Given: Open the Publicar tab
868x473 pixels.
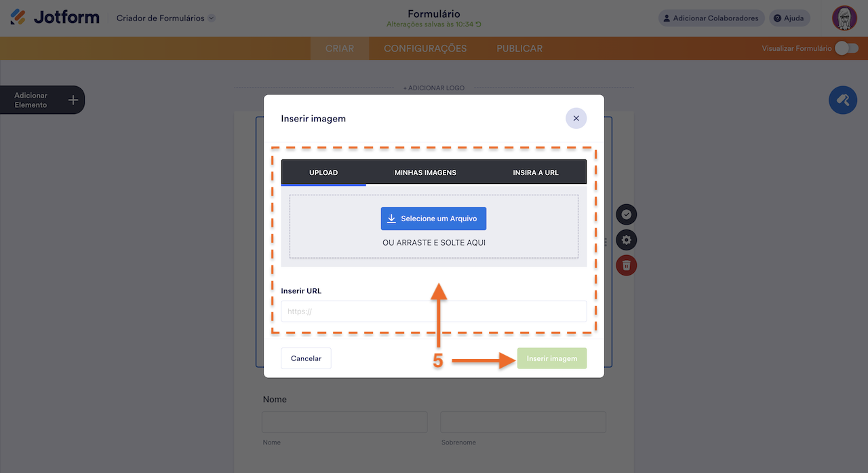Looking at the screenshot, I should pos(519,48).
